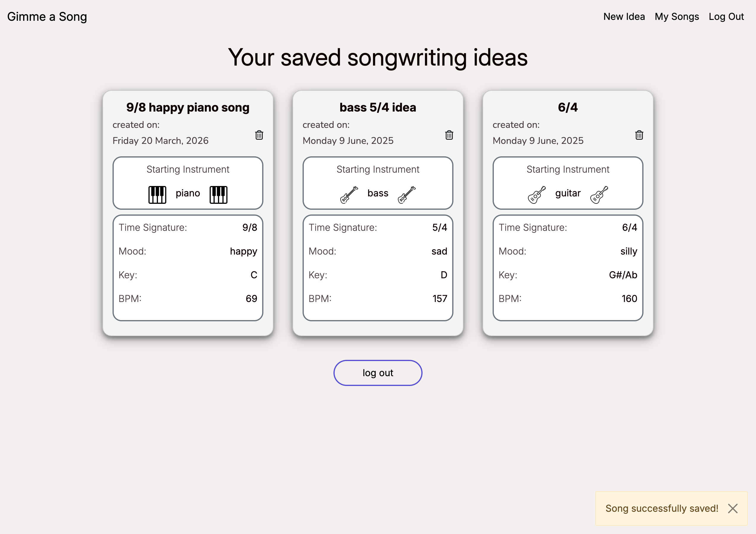Delete the 6/4 song idea
Image resolution: width=756 pixels, height=534 pixels.
pos(639,135)
